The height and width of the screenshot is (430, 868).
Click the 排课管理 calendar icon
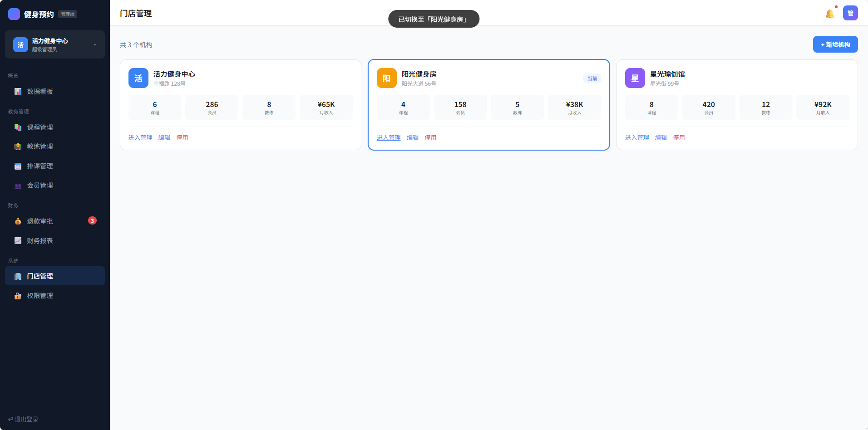click(x=18, y=166)
